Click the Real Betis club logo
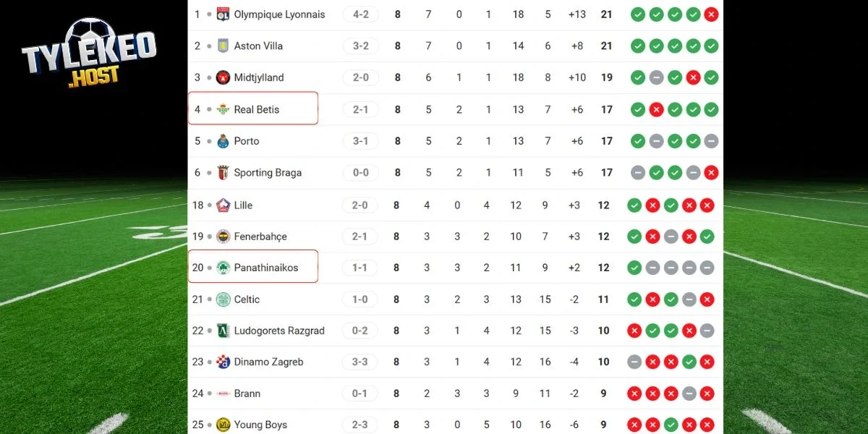868x434 pixels. [x=224, y=109]
